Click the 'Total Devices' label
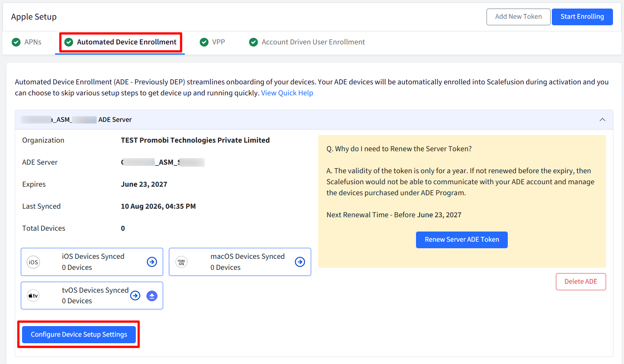The width and height of the screenshot is (624, 364). (44, 228)
